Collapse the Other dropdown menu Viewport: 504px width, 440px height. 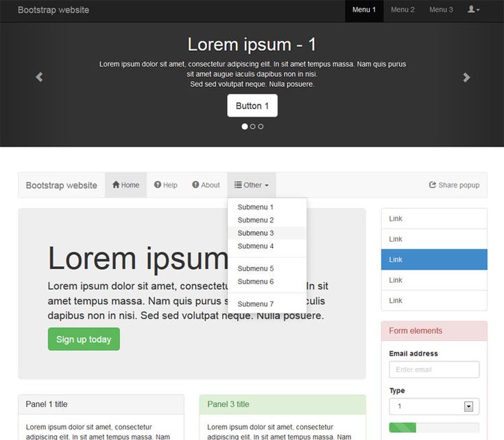[252, 185]
